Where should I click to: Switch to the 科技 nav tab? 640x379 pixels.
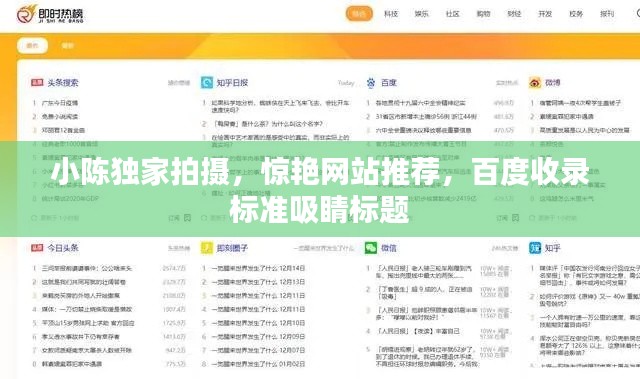click(391, 14)
